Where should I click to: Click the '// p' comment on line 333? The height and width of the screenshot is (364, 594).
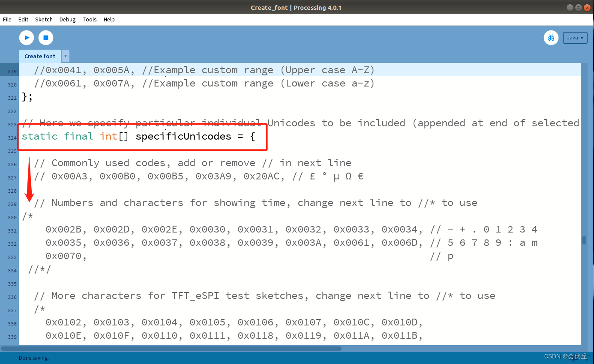click(441, 256)
